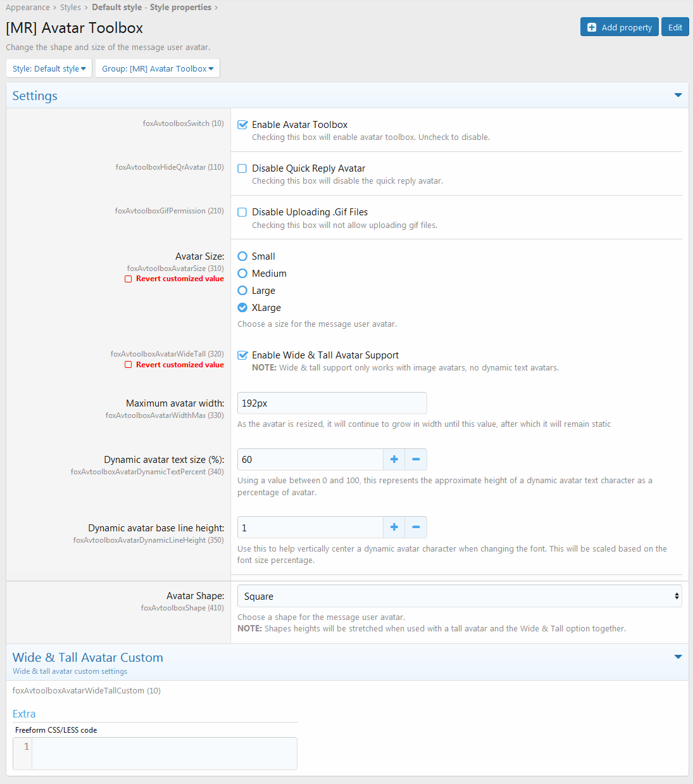Increase dynamic avatar text size with plus
This screenshot has width=693, height=784.
pos(394,460)
